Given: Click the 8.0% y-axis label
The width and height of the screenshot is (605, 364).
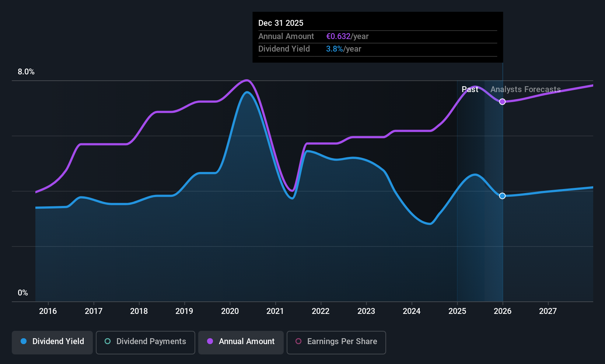Looking at the screenshot, I should click(26, 72).
